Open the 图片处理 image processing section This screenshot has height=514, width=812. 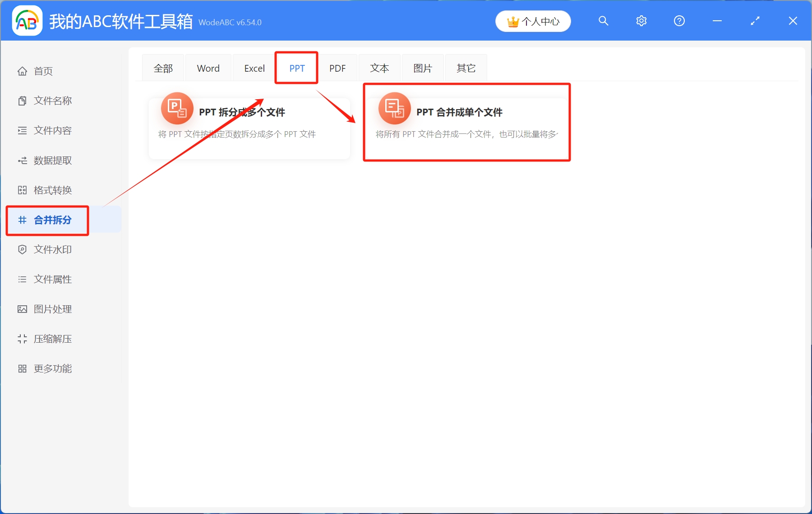[53, 309]
